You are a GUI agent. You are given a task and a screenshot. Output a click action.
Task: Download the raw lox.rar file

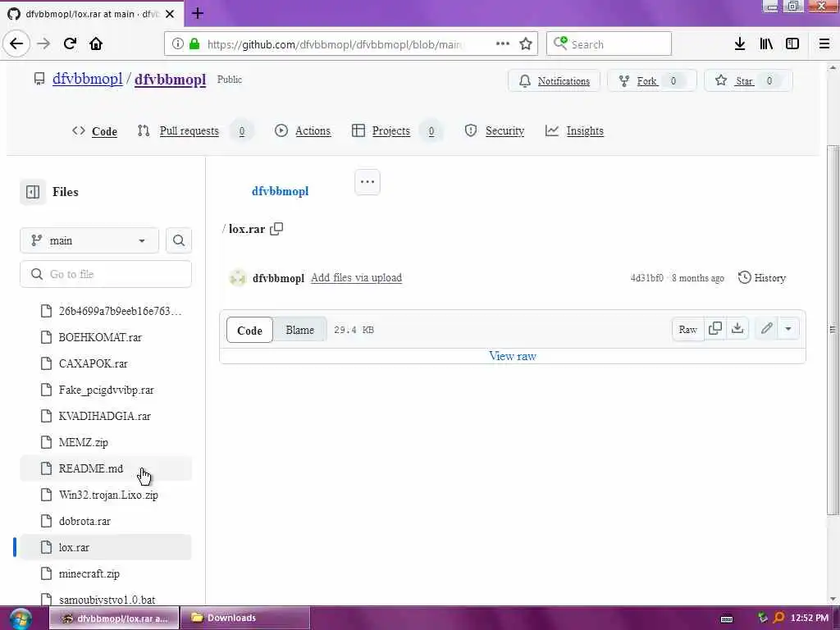click(737, 329)
